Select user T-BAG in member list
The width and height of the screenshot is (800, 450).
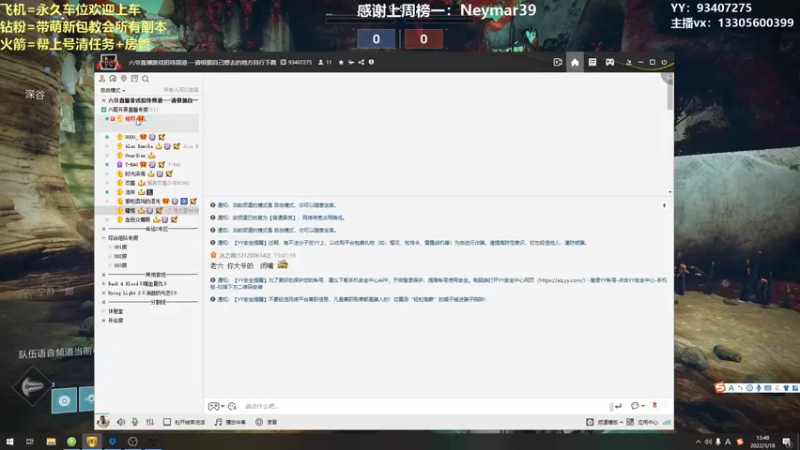pos(131,164)
